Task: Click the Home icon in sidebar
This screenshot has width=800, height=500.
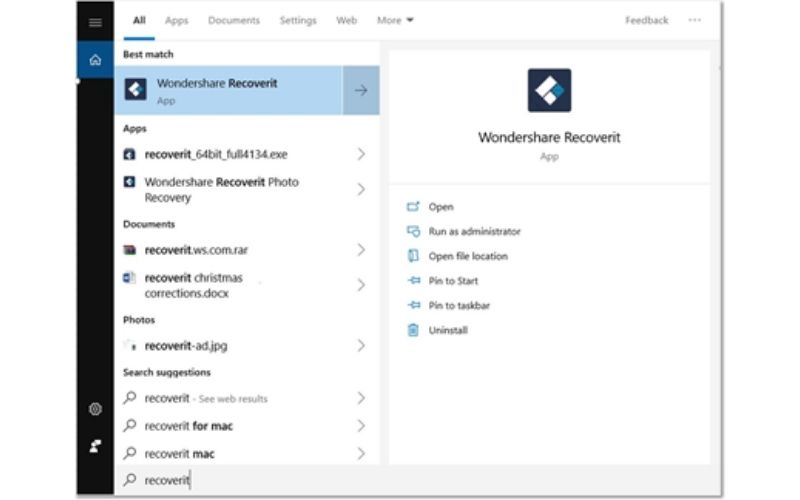Action: point(95,60)
